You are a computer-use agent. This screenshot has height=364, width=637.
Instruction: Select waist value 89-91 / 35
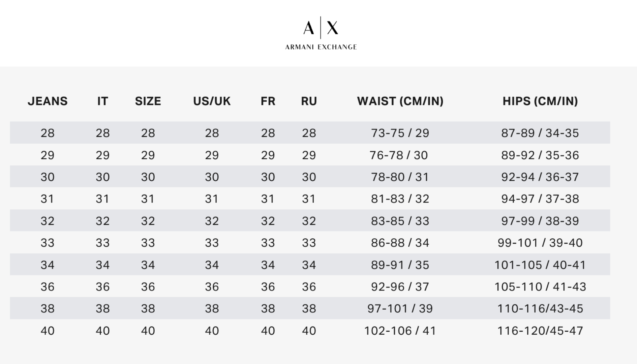pyautogui.click(x=400, y=265)
